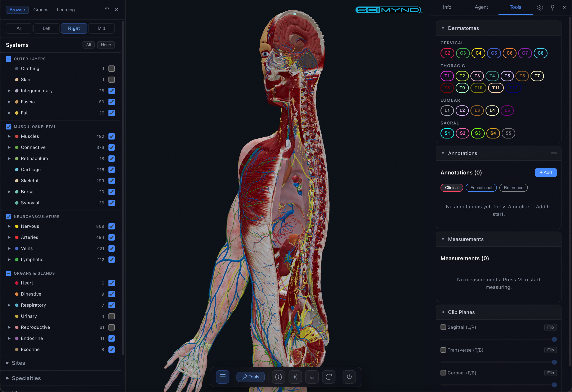
Task: Switch to the Agent tab
Action: [x=481, y=7]
